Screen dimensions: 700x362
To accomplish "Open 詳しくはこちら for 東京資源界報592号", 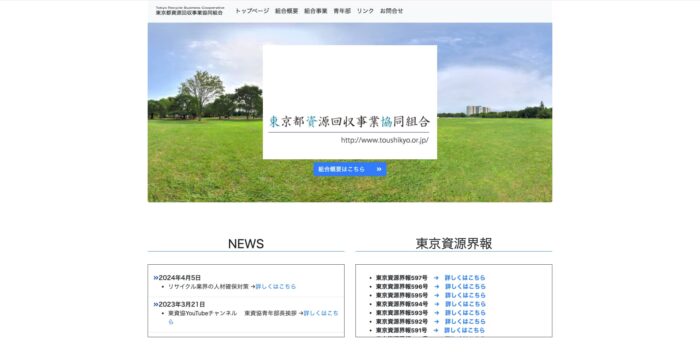I will pos(465,321).
